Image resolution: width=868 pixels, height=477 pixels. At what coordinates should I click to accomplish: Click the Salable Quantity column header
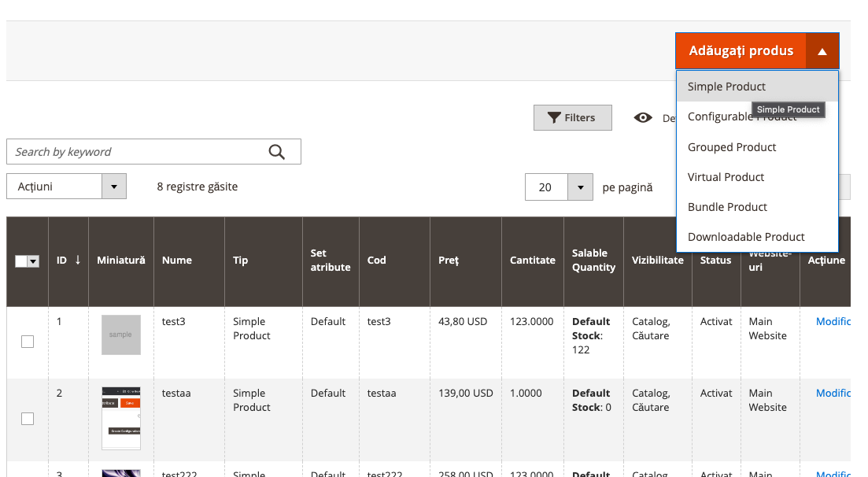593,261
